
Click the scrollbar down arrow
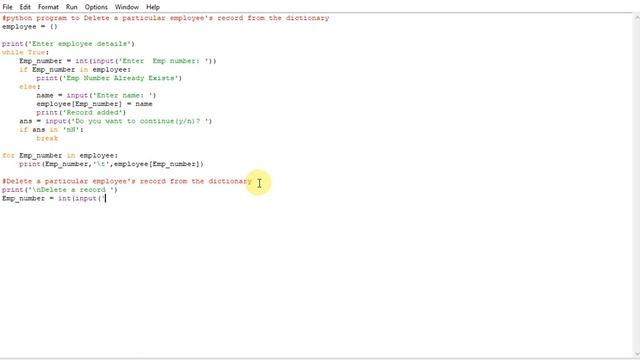tap(636, 354)
